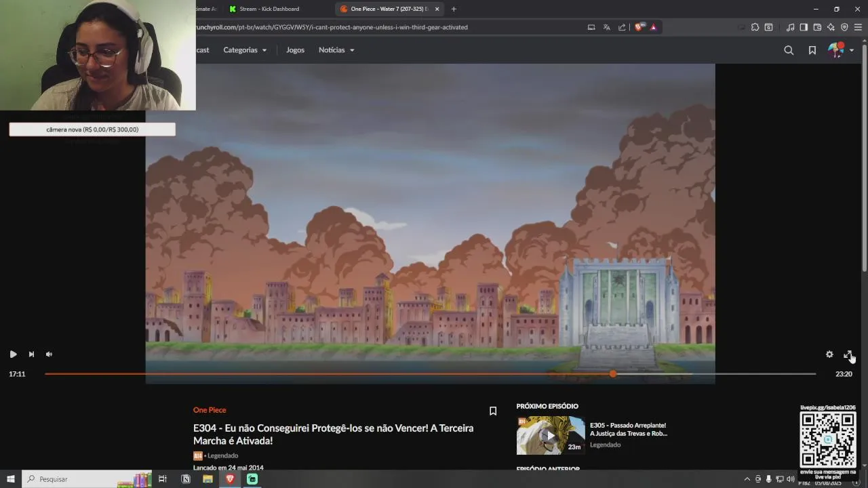This screenshot has width=868, height=488.
Task: Open the cast screen icon in address bar
Action: 591,27
